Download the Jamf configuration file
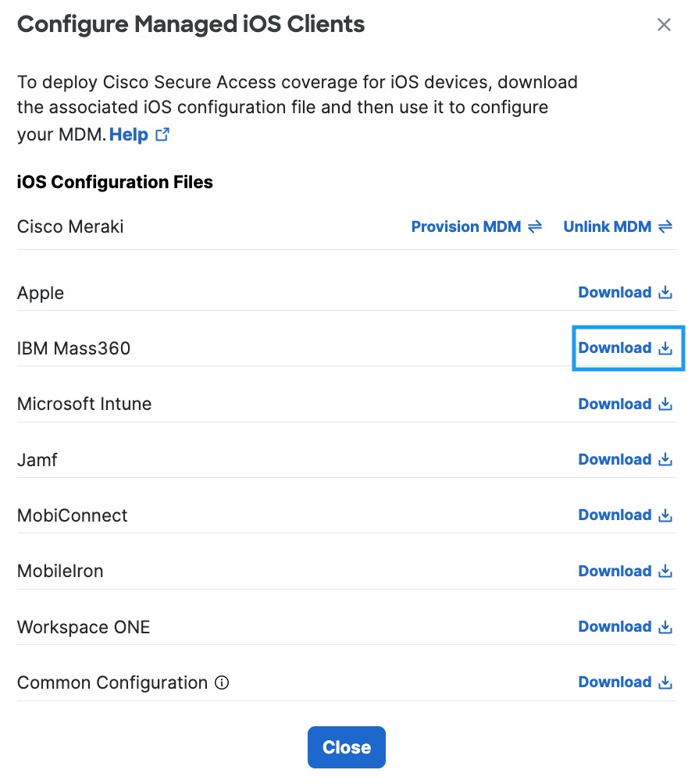 pyautogui.click(x=625, y=459)
